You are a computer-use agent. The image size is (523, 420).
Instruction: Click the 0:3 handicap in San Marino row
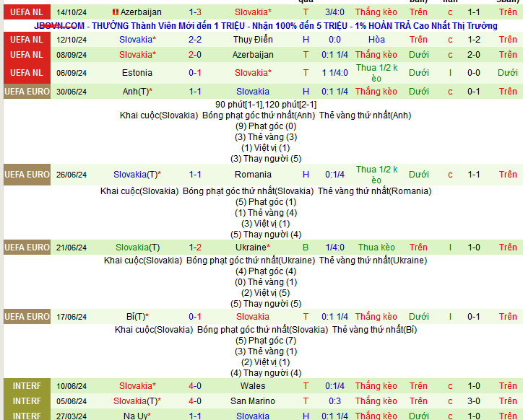335,401
